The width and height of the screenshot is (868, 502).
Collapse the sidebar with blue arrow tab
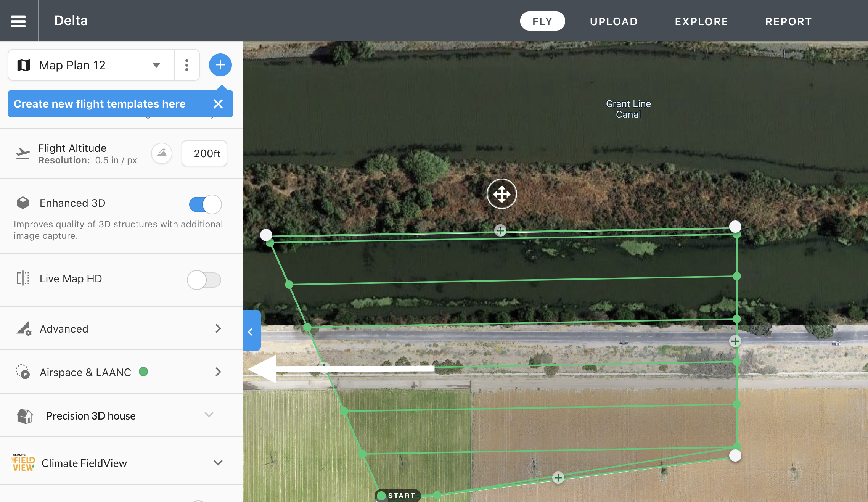tap(251, 331)
